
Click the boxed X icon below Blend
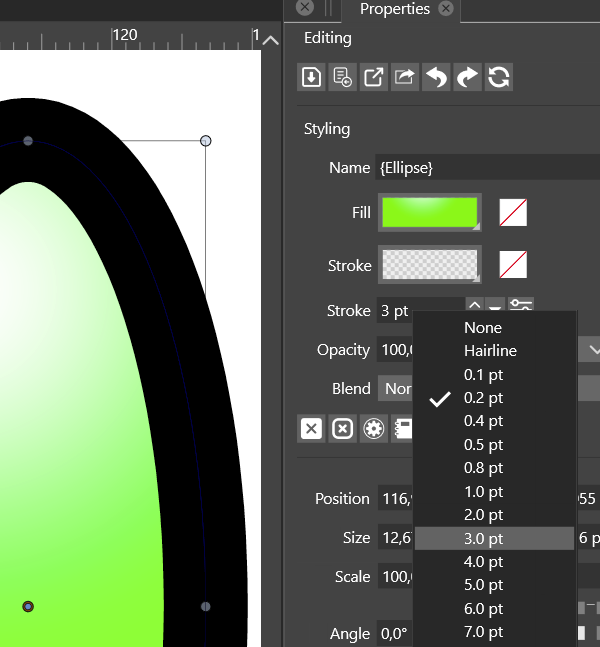[343, 429]
